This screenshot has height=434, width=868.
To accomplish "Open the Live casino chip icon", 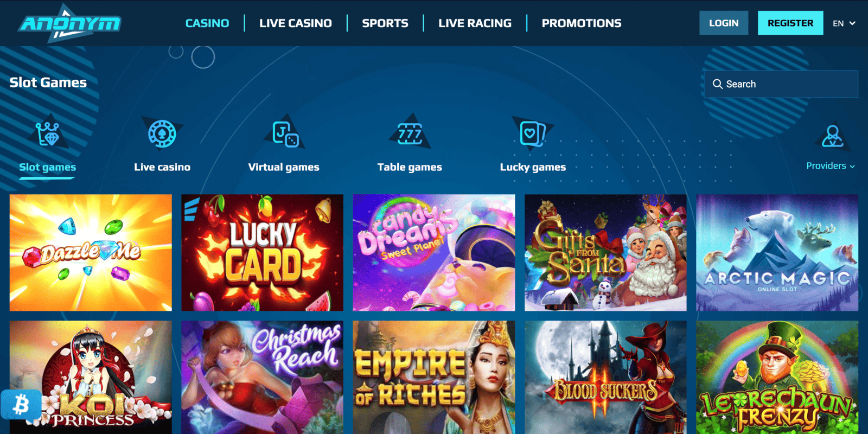I will pyautogui.click(x=162, y=134).
